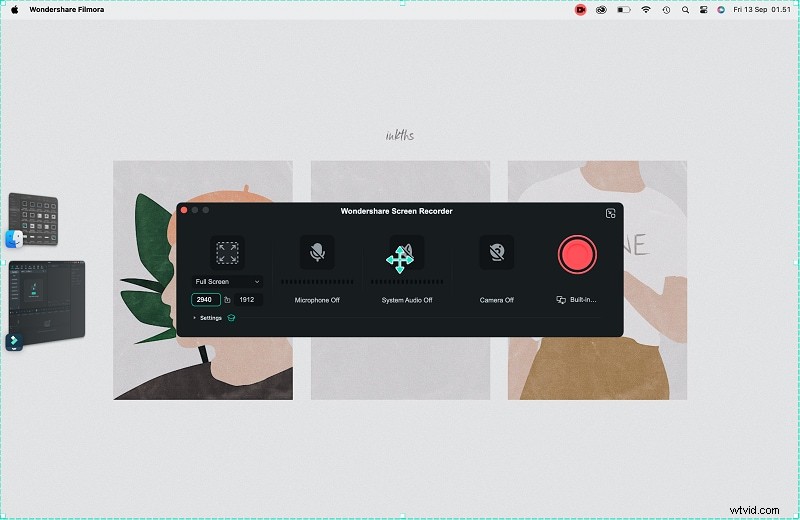The height and width of the screenshot is (520, 800).
Task: Toggle the microphone on
Action: (317, 254)
